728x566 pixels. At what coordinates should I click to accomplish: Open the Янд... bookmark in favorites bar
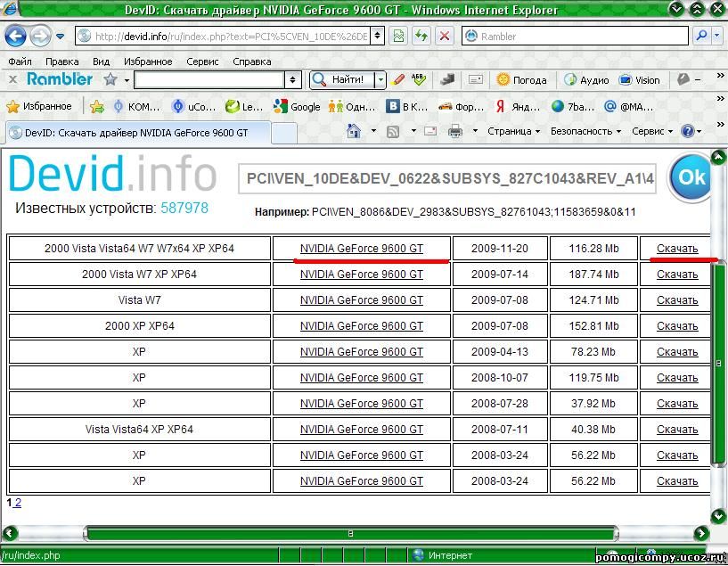tap(518, 107)
